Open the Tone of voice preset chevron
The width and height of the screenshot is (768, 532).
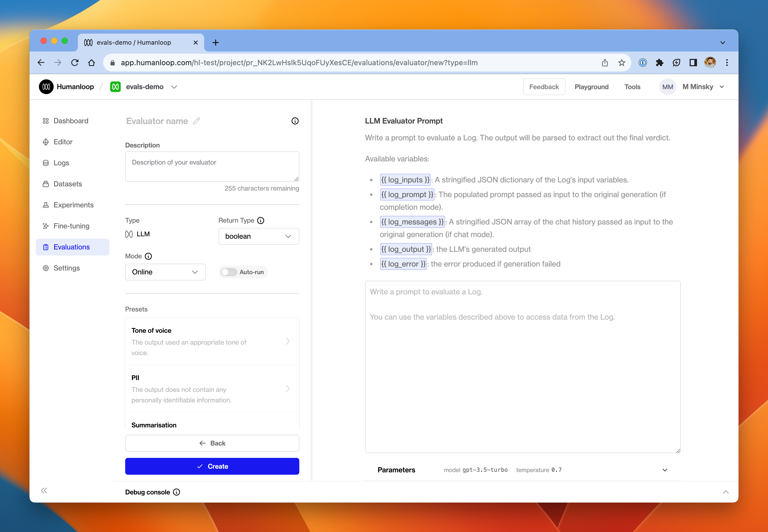(288, 341)
